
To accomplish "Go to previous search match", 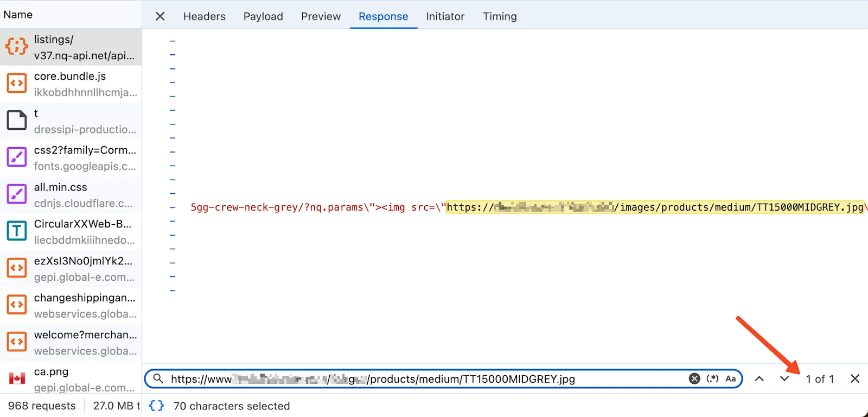I will click(759, 378).
